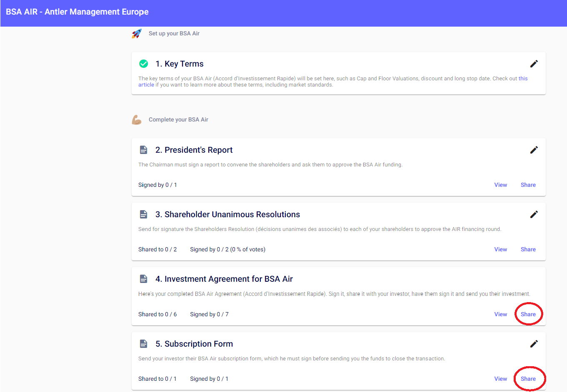Click the document icon beside Subscription Form
This screenshot has width=567, height=392.
tap(143, 344)
